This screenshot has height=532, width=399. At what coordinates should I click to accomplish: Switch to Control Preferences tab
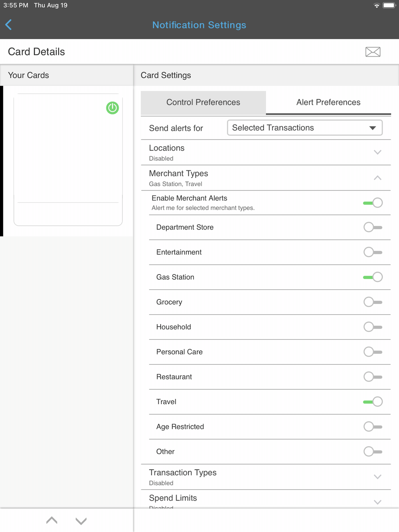point(203,102)
